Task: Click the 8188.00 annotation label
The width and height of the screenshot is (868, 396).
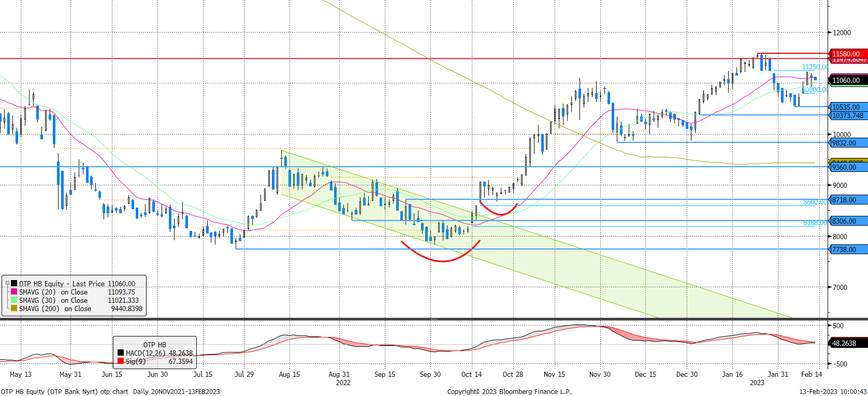Action: pos(815,223)
